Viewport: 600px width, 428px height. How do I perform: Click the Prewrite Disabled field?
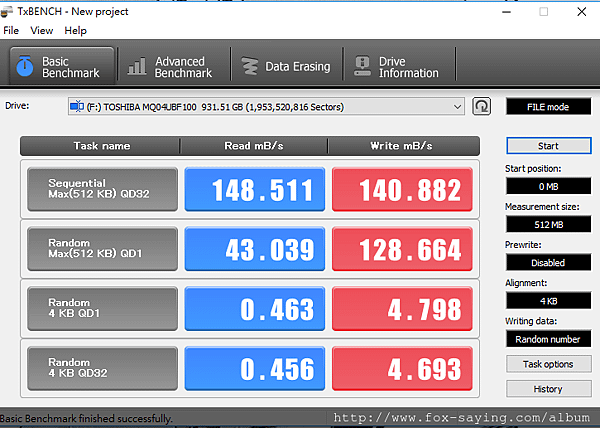tap(548, 263)
